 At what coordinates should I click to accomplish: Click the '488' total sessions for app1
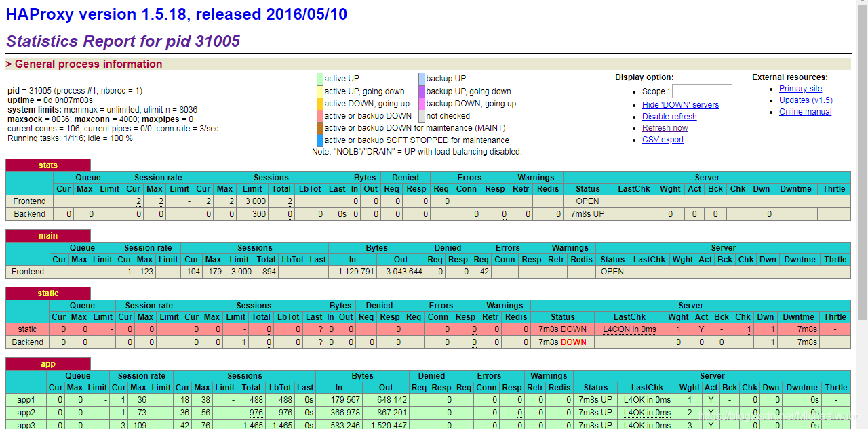(x=256, y=400)
